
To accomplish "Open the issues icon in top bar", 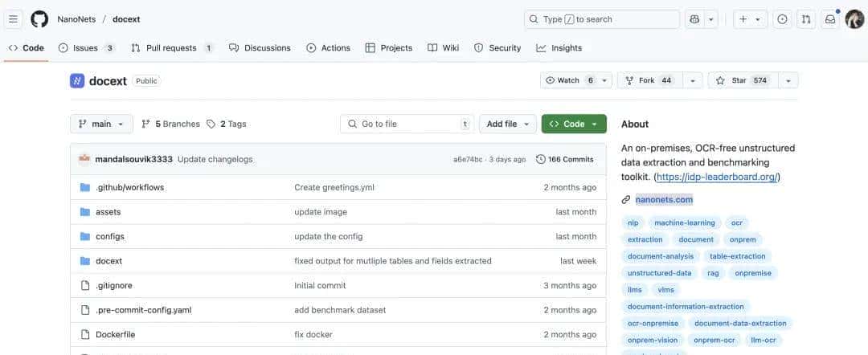I will [x=781, y=19].
